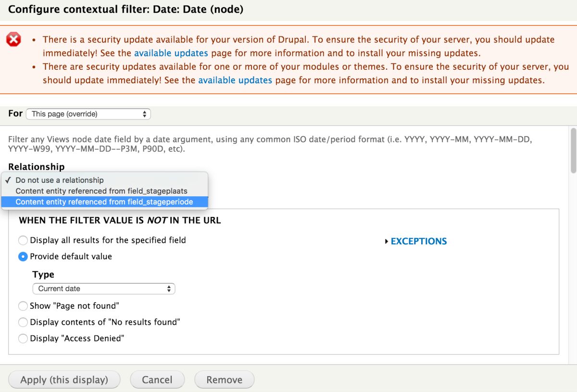Expand the Exceptions section triangle
This screenshot has width=577, height=392.
click(x=387, y=241)
